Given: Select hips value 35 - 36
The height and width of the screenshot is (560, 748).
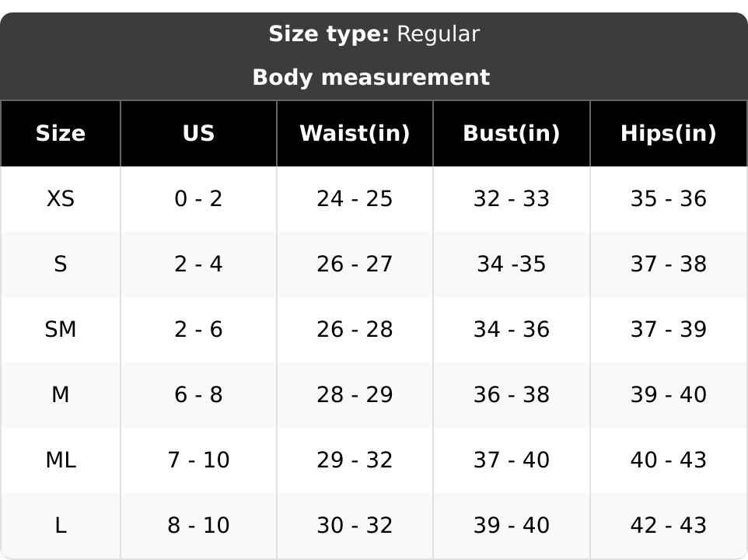Looking at the screenshot, I should (x=668, y=199).
